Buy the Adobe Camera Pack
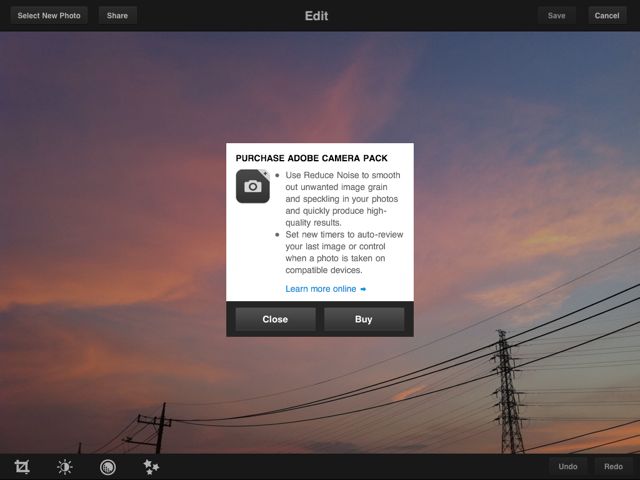Screen dimensions: 640x480 coord(364,319)
